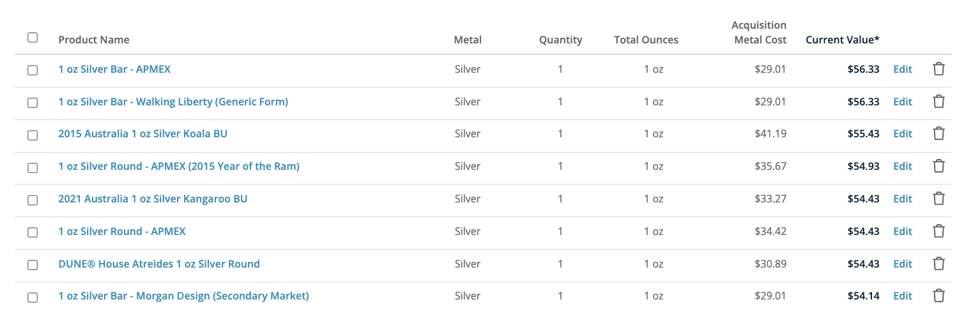Click the Acquisition Metal Cost column header
This screenshot has height=318, width=980.
click(x=760, y=33)
